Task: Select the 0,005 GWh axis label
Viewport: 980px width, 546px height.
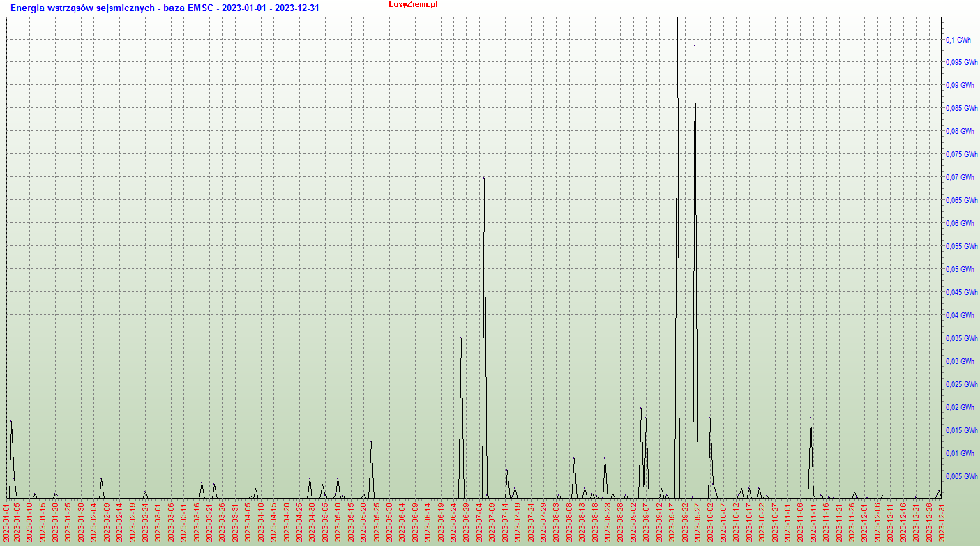Action: click(961, 476)
